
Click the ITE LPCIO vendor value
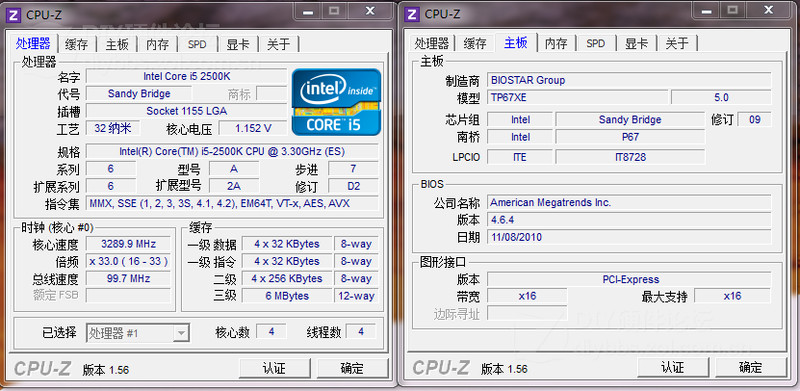(519, 157)
